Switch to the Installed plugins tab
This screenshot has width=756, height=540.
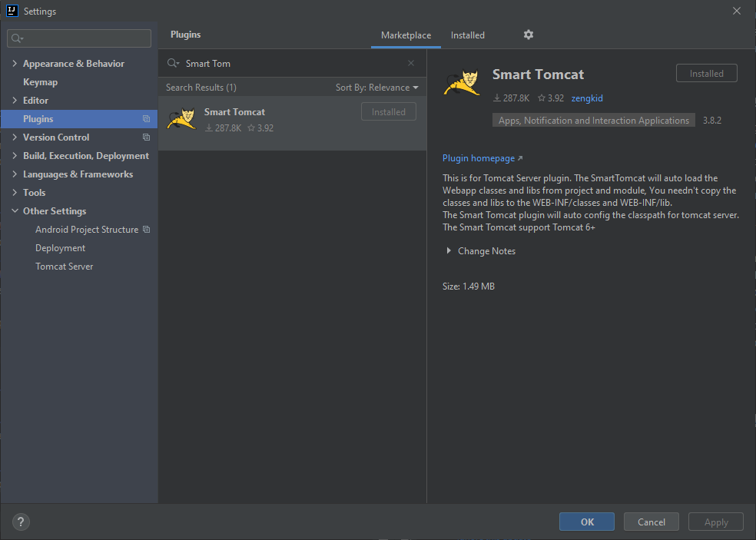467,35
